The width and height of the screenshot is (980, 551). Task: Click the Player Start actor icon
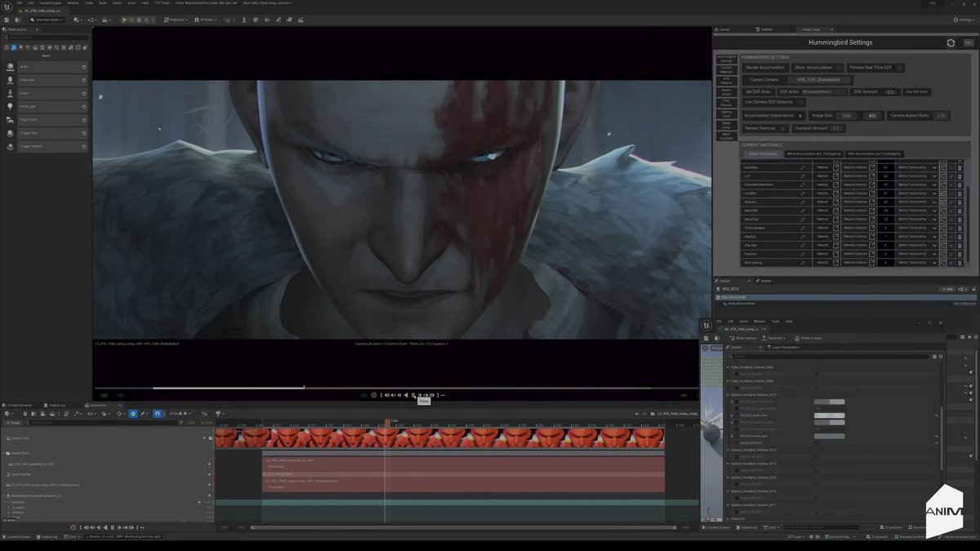pos(11,120)
